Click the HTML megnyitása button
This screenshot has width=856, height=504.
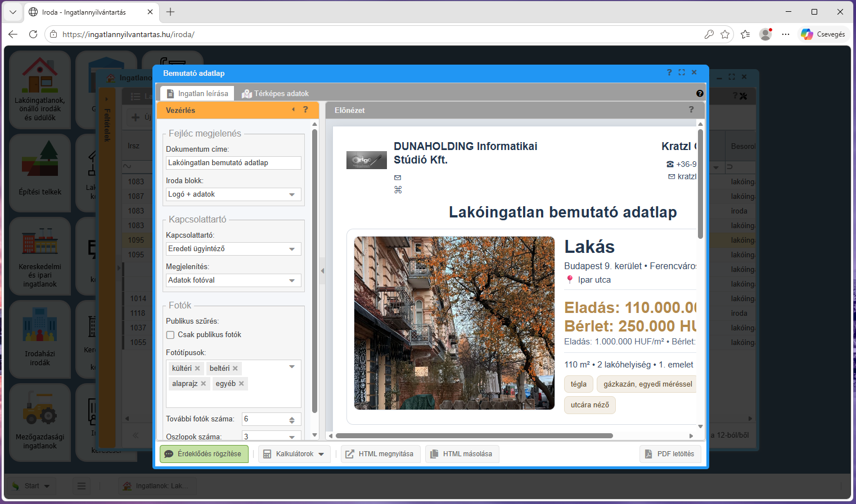(x=381, y=454)
